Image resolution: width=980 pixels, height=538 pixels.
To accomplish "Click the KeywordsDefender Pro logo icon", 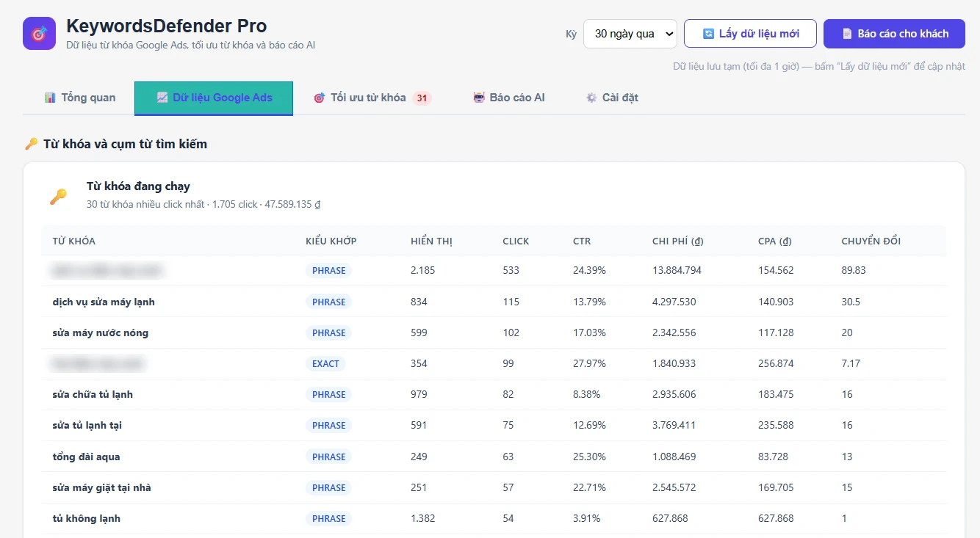I will tap(40, 34).
